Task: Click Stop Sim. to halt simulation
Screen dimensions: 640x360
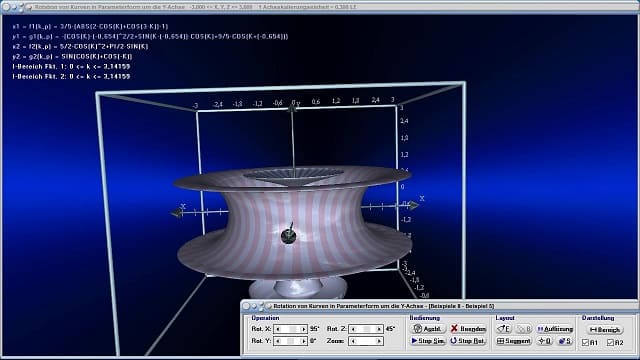Action: (x=427, y=341)
